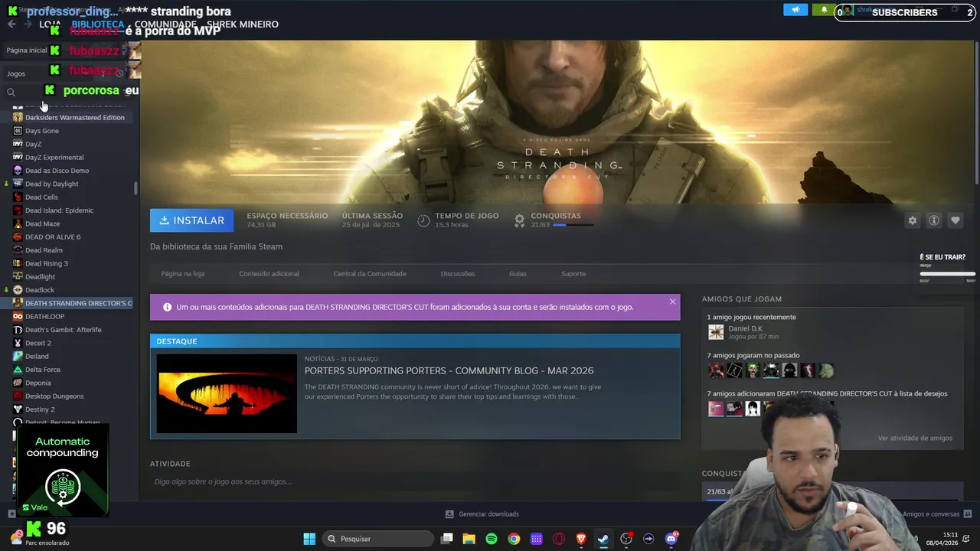Open Opera browser from the taskbar
Viewport: 980px width, 551px height.
tap(559, 539)
